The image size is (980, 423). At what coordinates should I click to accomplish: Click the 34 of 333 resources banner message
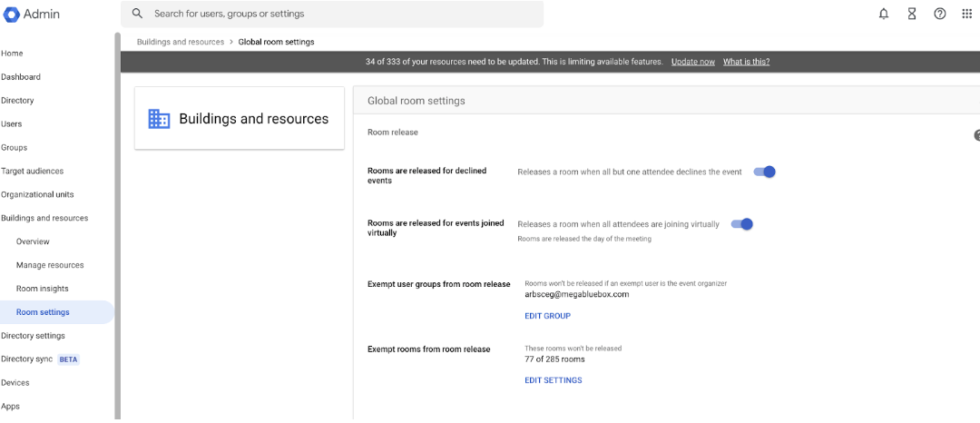click(x=514, y=62)
